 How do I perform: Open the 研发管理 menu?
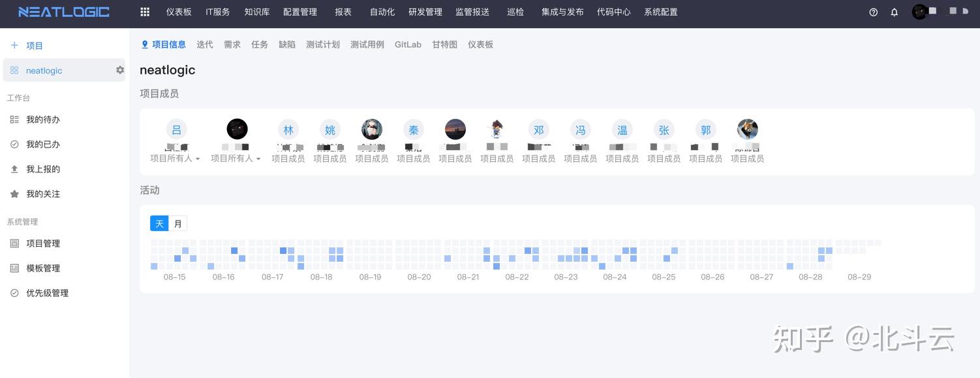click(425, 12)
